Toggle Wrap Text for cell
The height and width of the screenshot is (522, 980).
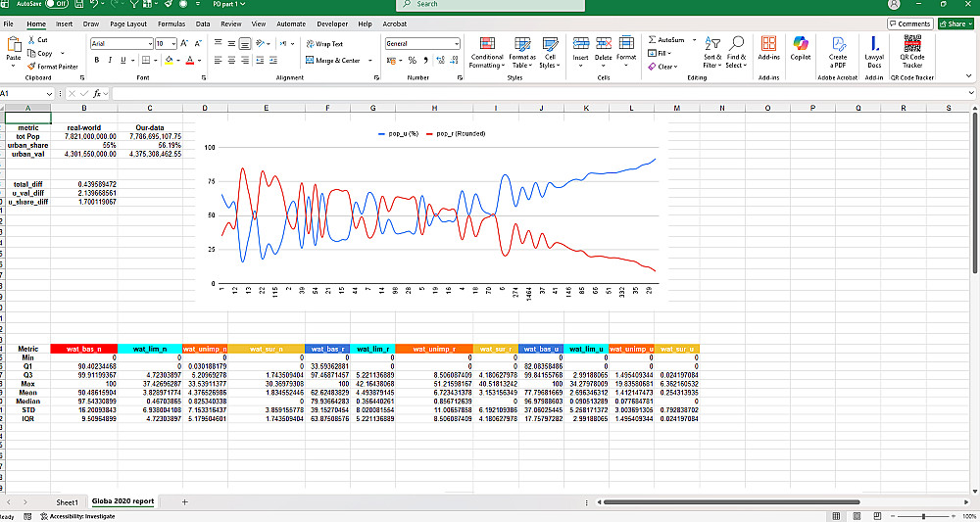pos(323,44)
